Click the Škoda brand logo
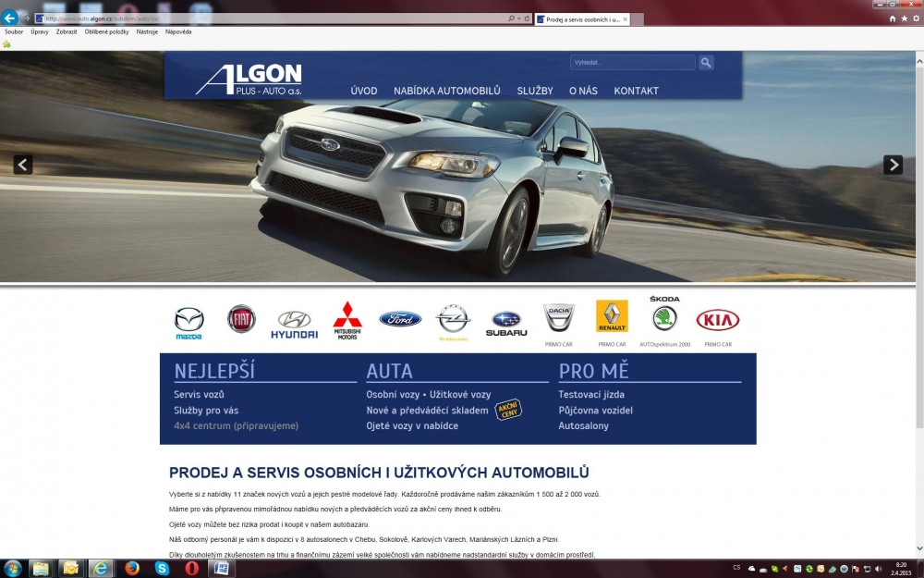The height and width of the screenshot is (578, 924). (x=664, y=314)
